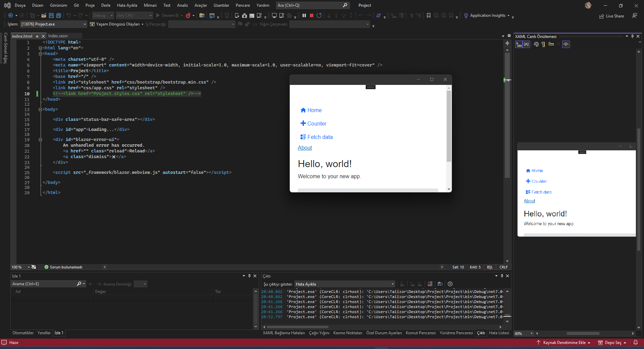
Task: Open the Any CPU platform dropdown
Action: 134,15
